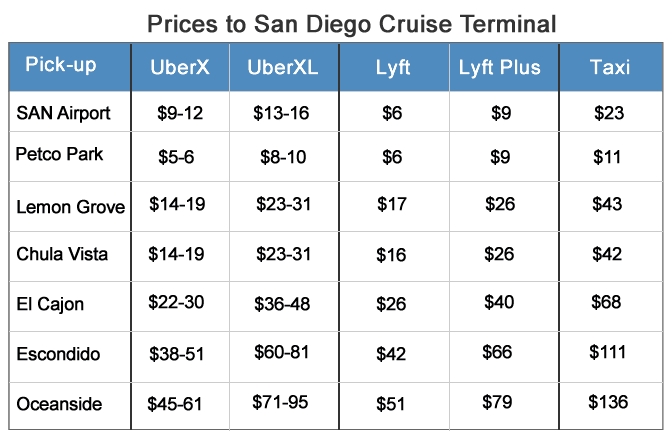Image resolution: width=668 pixels, height=434 pixels.
Task: Click the Pick-up column header
Action: [61, 66]
